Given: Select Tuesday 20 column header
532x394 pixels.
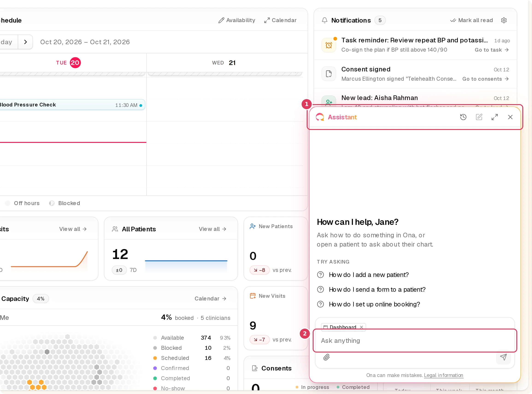Looking at the screenshot, I should tap(68, 63).
